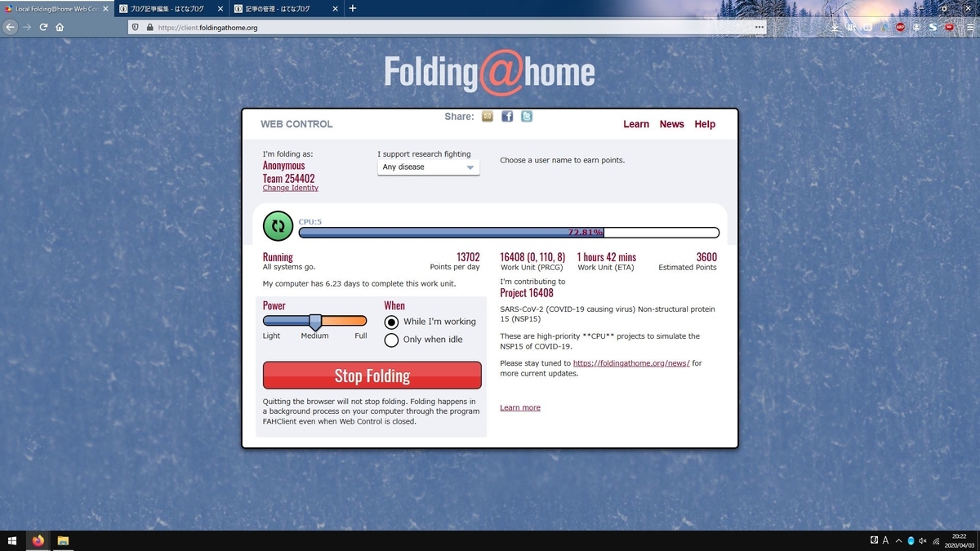The width and height of the screenshot is (980, 551).
Task: Set power slider to Light
Action: [271, 336]
